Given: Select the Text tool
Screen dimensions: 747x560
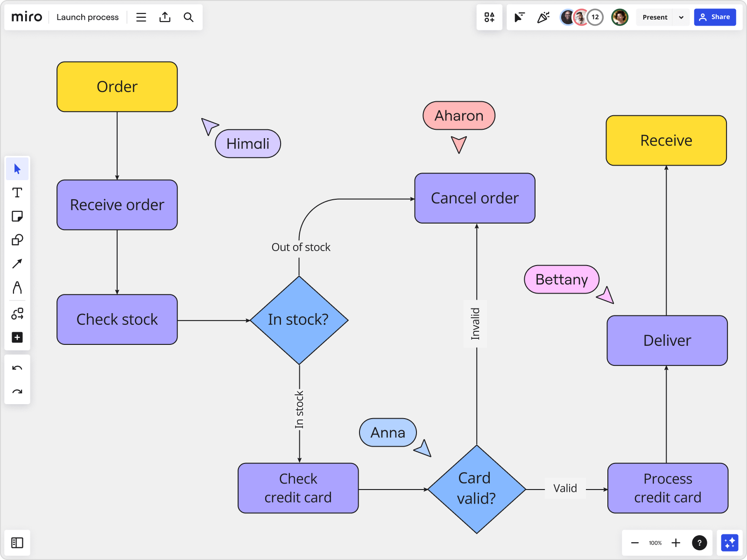Looking at the screenshot, I should point(17,192).
